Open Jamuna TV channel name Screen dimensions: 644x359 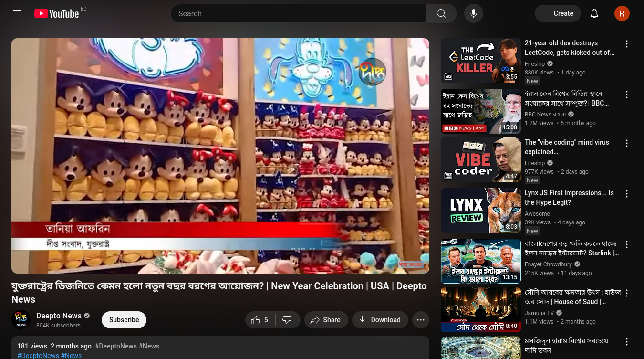tap(539, 313)
